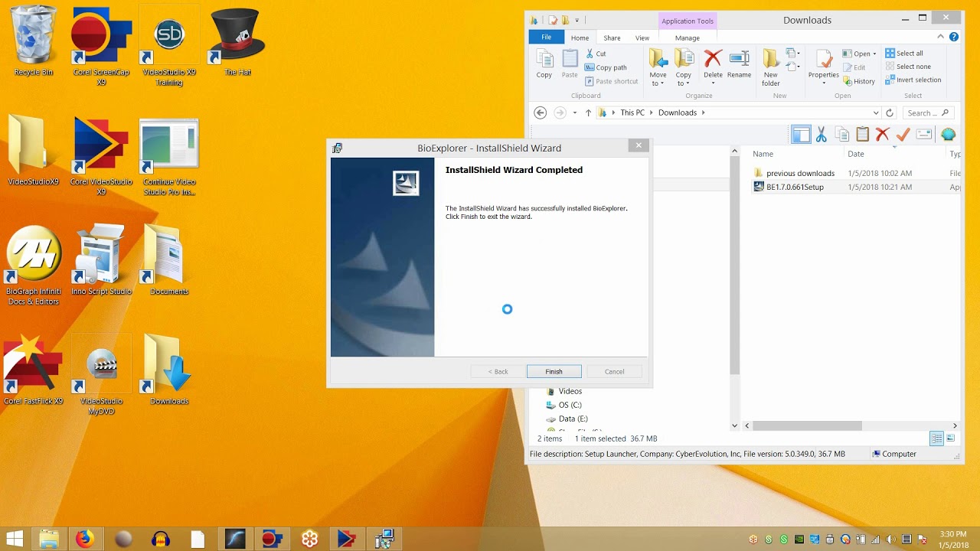The width and height of the screenshot is (980, 551).
Task: Open the View ribbon tab
Action: [x=642, y=37]
